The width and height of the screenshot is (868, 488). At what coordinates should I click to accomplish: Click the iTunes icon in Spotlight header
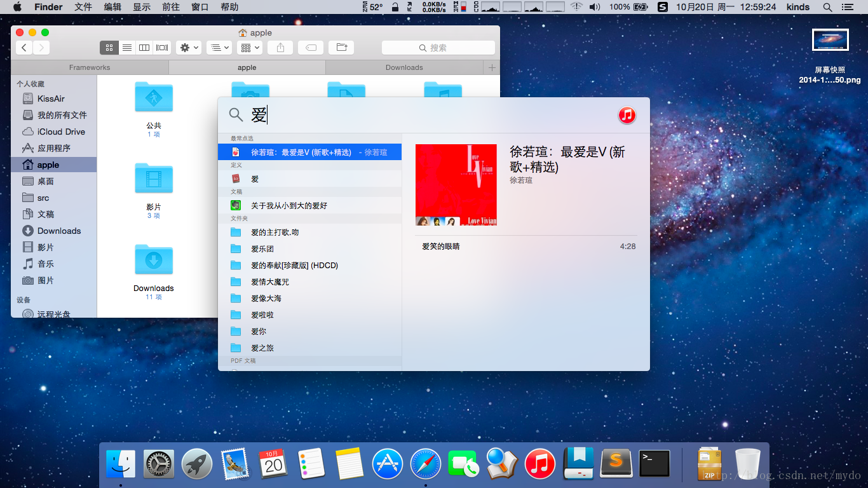627,115
